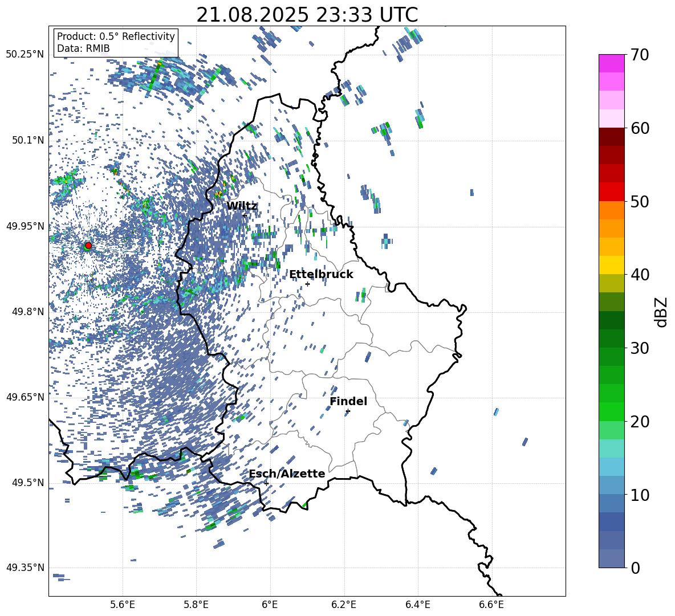Click the cross marker at Wiltz
Screen dimensions: 675x616
tap(245, 215)
